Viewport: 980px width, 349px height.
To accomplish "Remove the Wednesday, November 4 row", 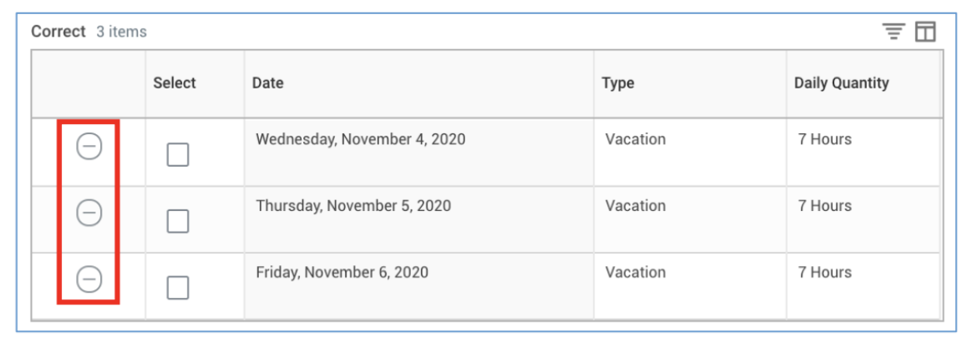I will [x=89, y=146].
